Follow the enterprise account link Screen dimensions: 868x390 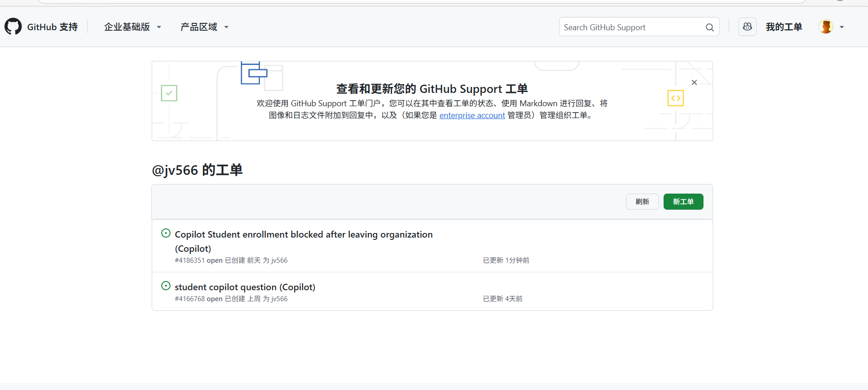[x=472, y=115]
